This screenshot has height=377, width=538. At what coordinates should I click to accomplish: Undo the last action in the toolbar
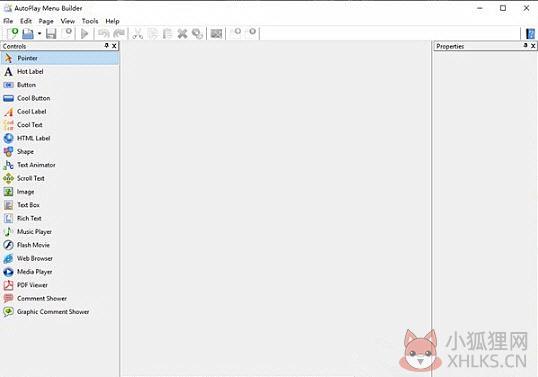[104, 34]
